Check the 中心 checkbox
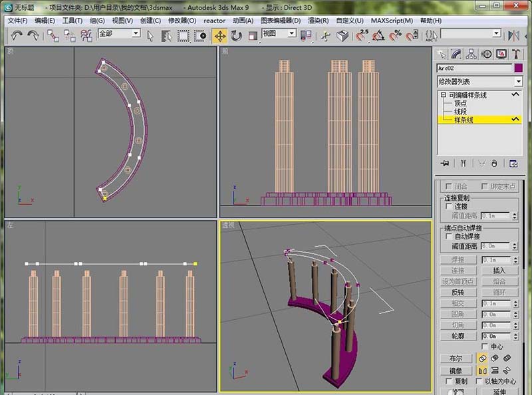532x395 pixels. click(485, 346)
